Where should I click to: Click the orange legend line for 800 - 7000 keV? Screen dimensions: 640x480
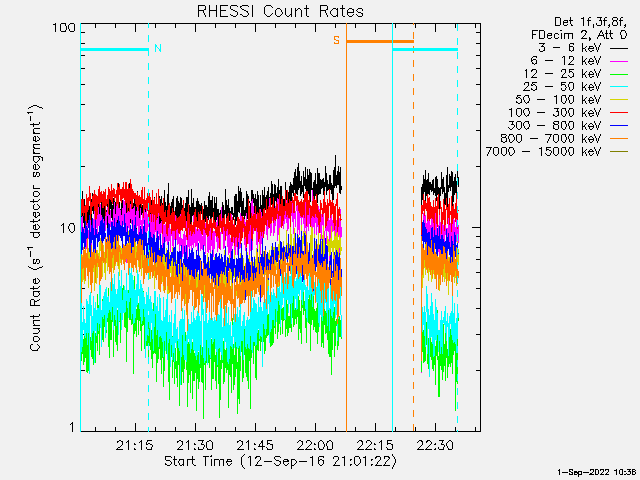[x=618, y=140]
